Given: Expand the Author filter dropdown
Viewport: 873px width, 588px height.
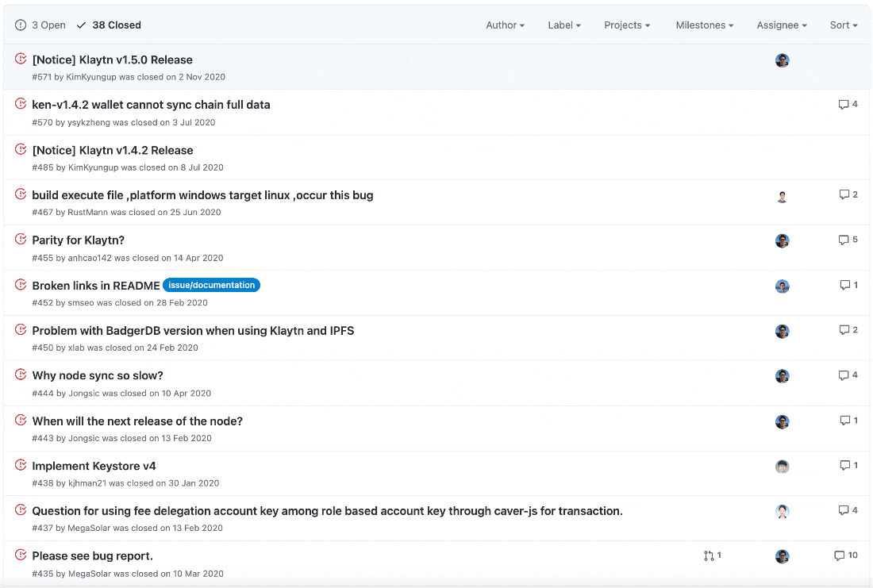Looking at the screenshot, I should (505, 25).
